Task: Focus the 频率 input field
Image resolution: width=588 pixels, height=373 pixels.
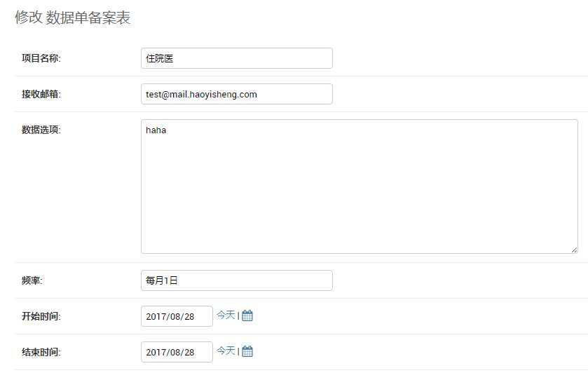Action: pos(237,280)
